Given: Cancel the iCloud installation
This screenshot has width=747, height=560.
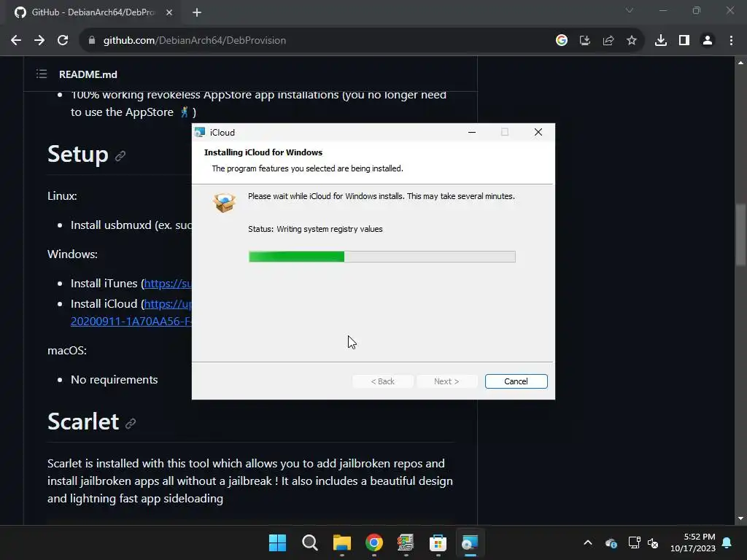Looking at the screenshot, I should pos(516,381).
